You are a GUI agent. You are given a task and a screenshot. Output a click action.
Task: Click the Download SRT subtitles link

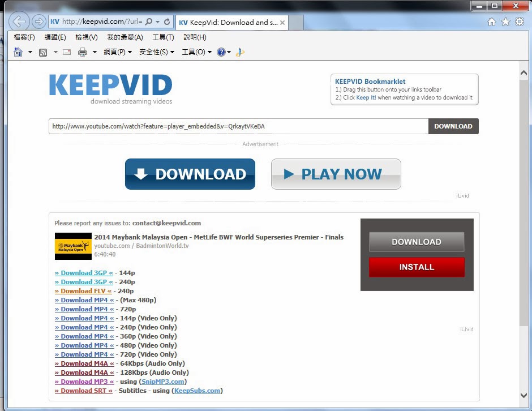83,391
